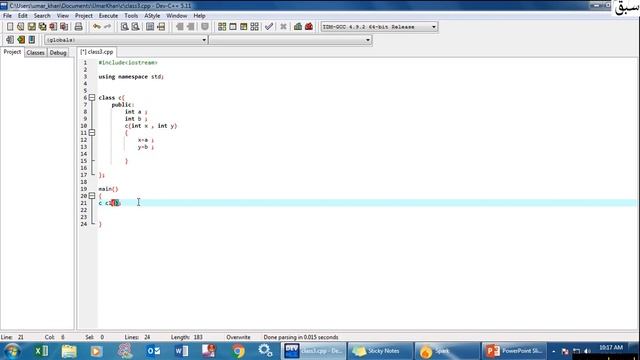Click the Delete Profiling Information red icon
640x360 pixels.
click(309, 27)
